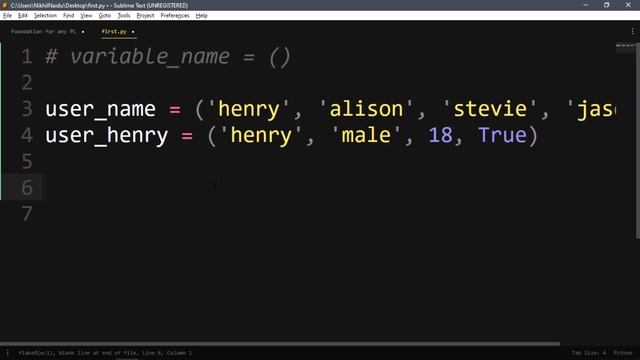Open the Preferences menu
The image size is (640, 360).
[175, 16]
